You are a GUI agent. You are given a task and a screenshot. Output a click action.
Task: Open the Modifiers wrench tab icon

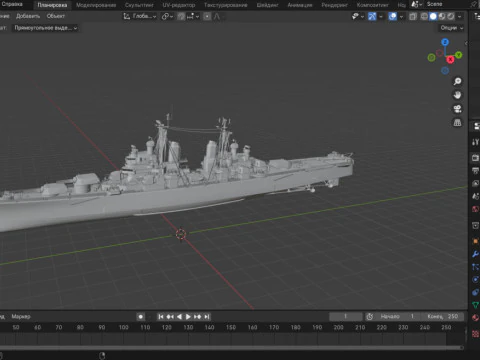(x=476, y=254)
